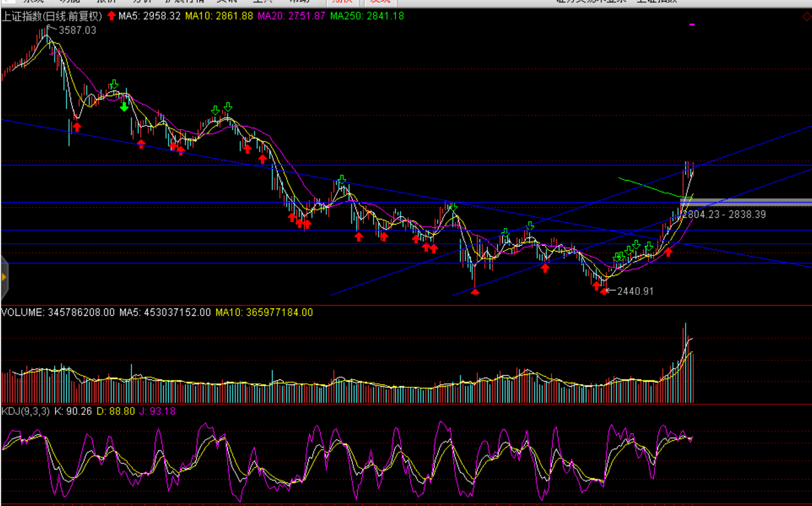Image resolution: width=812 pixels, height=506 pixels.
Task: Click the leftmost green hollow down arrow
Action: point(114,85)
